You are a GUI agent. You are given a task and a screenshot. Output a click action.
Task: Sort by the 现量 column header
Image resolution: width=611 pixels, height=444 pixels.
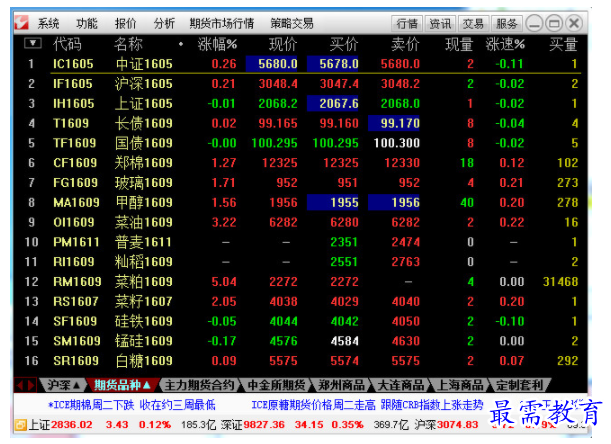coord(459,44)
